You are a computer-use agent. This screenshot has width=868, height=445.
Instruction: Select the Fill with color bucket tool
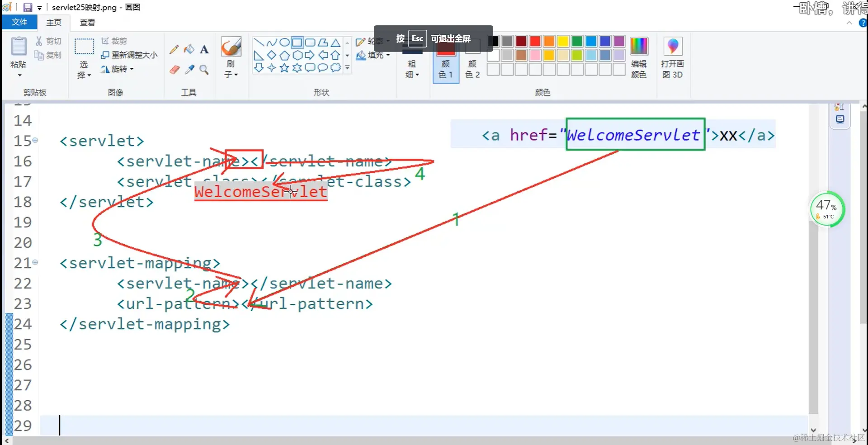pos(189,50)
